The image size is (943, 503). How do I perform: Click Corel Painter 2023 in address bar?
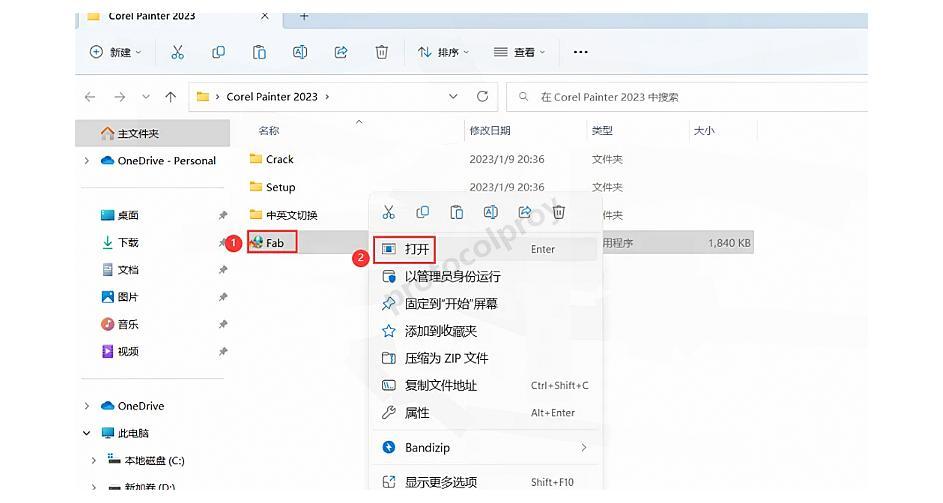coord(272,97)
